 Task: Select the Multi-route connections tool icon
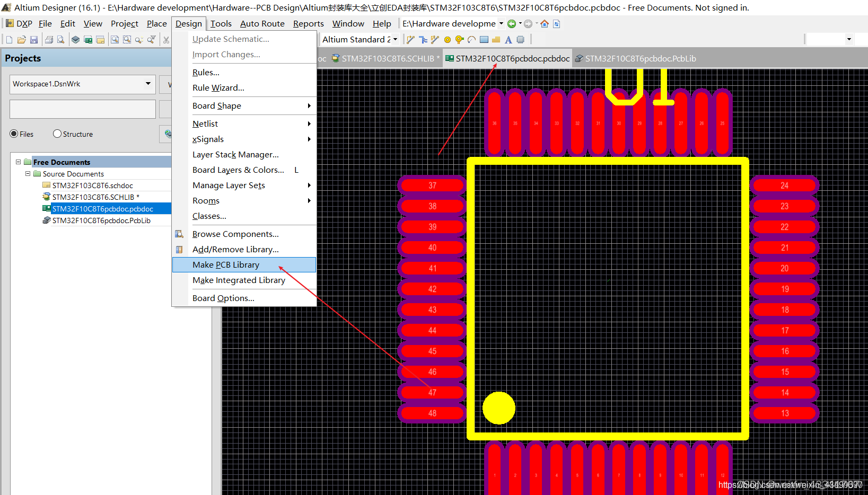click(x=423, y=40)
